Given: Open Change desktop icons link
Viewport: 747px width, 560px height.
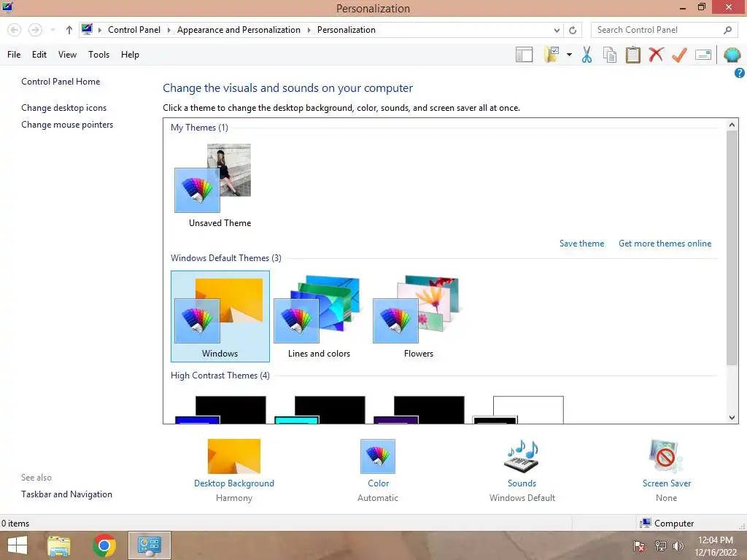Looking at the screenshot, I should [x=64, y=108].
